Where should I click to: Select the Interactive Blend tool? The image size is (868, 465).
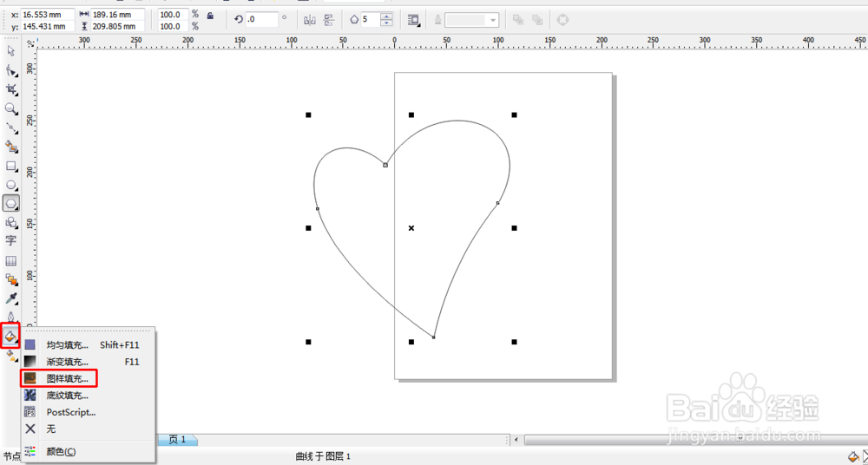click(10, 279)
